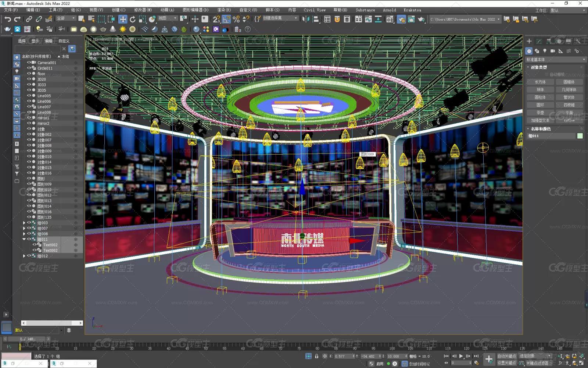Activate the Select and Move tool
The height and width of the screenshot is (368, 588).
point(123,19)
